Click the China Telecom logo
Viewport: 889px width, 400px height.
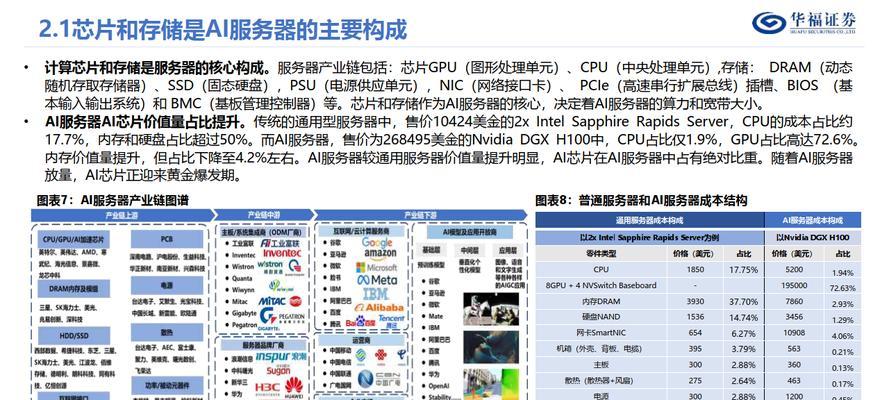pyautogui.click(x=401, y=356)
